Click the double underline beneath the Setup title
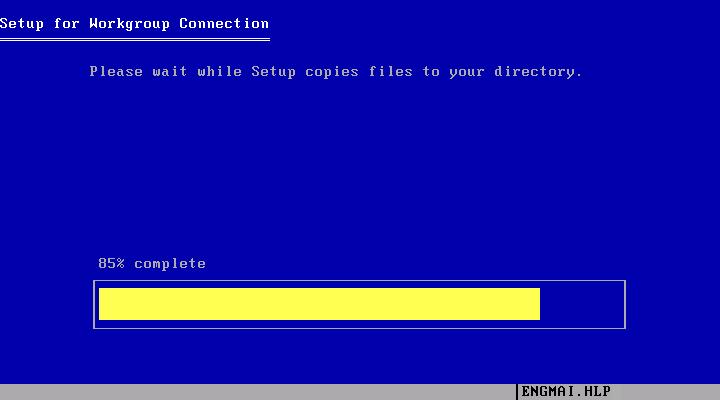The height and width of the screenshot is (400, 720). [135, 39]
